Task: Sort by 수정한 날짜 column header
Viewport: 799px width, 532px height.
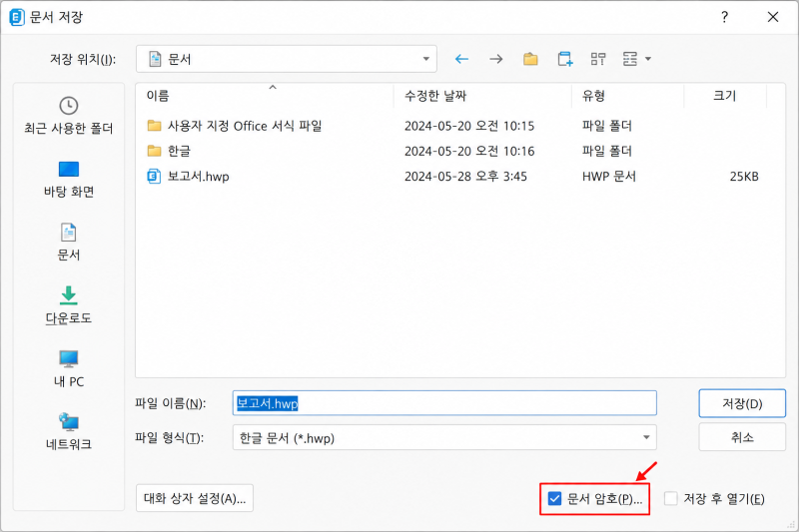Action: 482,96
